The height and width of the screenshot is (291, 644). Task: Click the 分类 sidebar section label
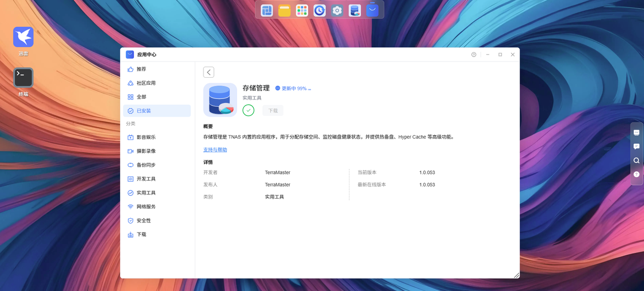tap(130, 124)
